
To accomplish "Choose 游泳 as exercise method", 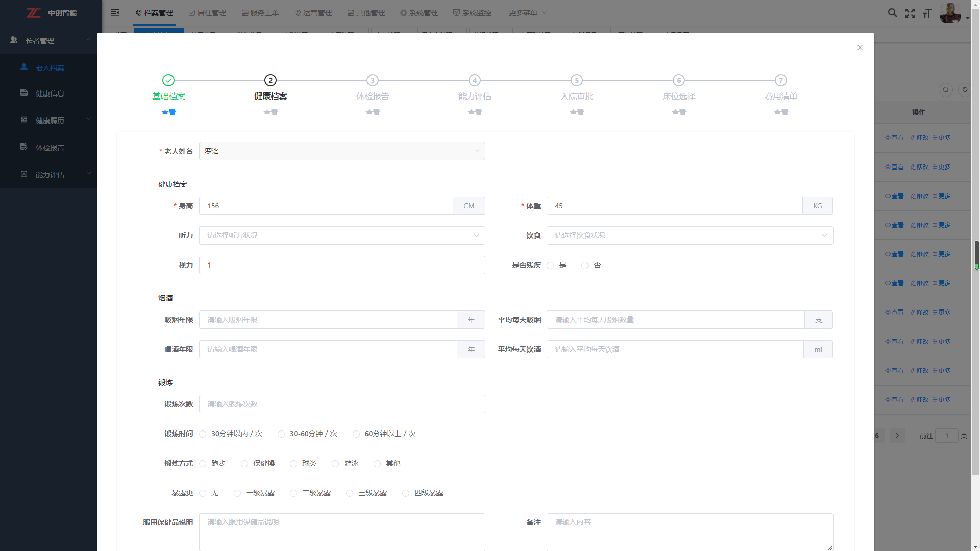I will click(335, 464).
